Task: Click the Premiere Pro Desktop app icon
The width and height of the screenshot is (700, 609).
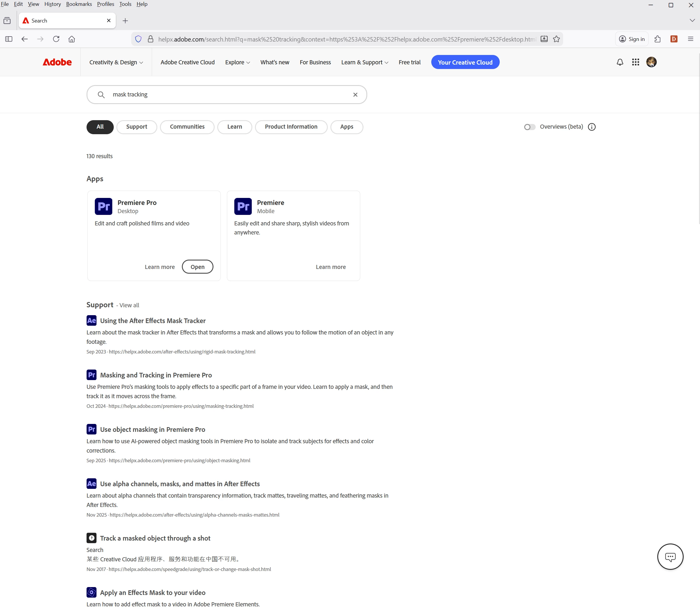Action: [x=103, y=206]
